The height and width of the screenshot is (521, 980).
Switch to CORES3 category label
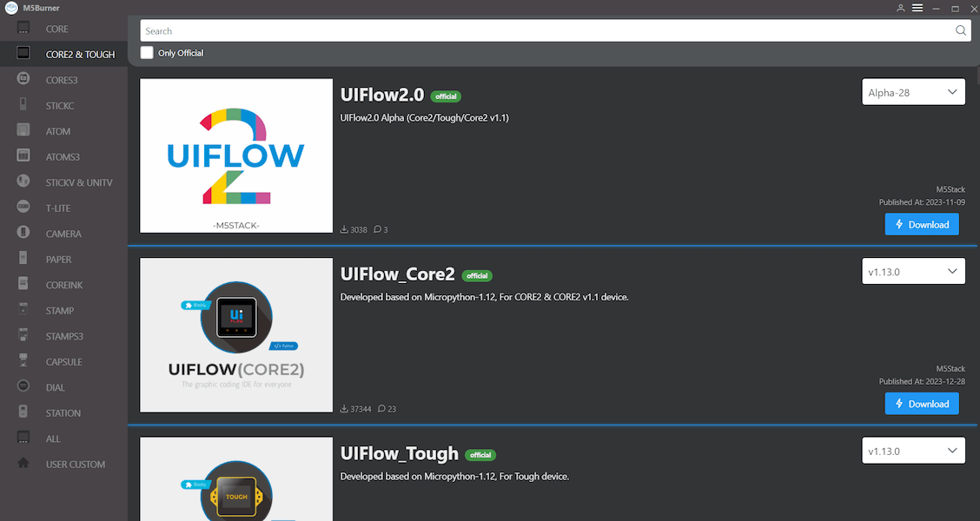[x=62, y=80]
